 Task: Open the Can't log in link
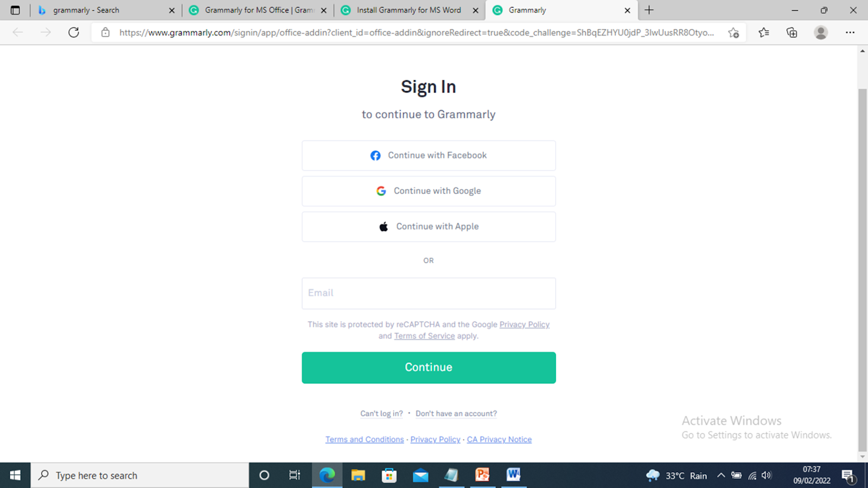[381, 414]
